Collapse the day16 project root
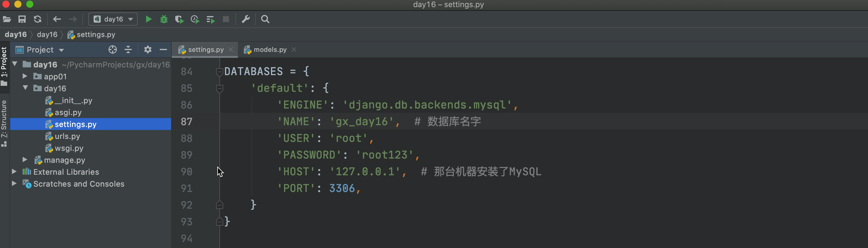Screen dimensions: 868x248 point(15,64)
